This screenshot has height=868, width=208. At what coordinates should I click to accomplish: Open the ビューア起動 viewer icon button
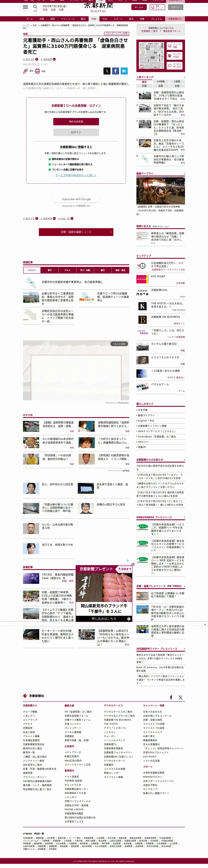[x=174, y=46]
